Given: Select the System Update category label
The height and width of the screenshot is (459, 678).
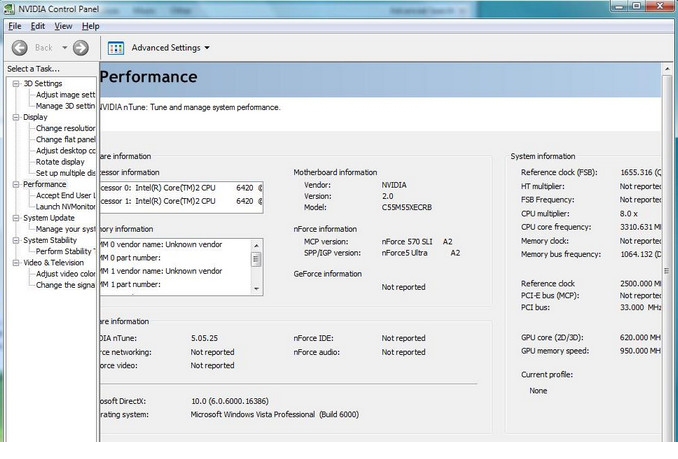Looking at the screenshot, I should coord(49,218).
